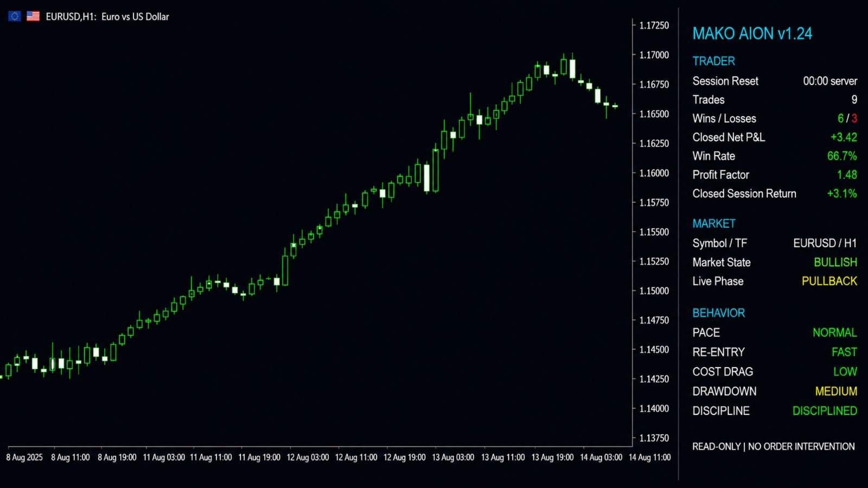868x488 pixels.
Task: Select the "66.7%" win rate value
Action: (842, 156)
